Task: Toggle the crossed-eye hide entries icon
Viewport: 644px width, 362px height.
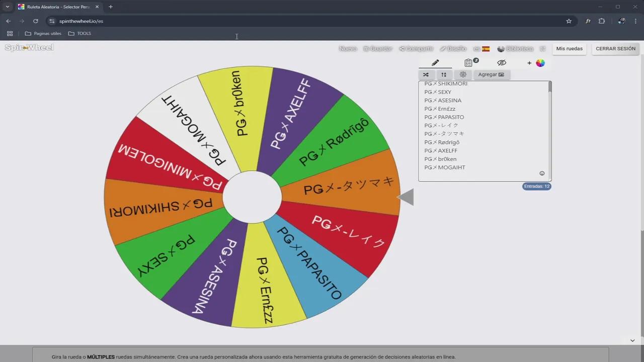Action: [x=502, y=63]
